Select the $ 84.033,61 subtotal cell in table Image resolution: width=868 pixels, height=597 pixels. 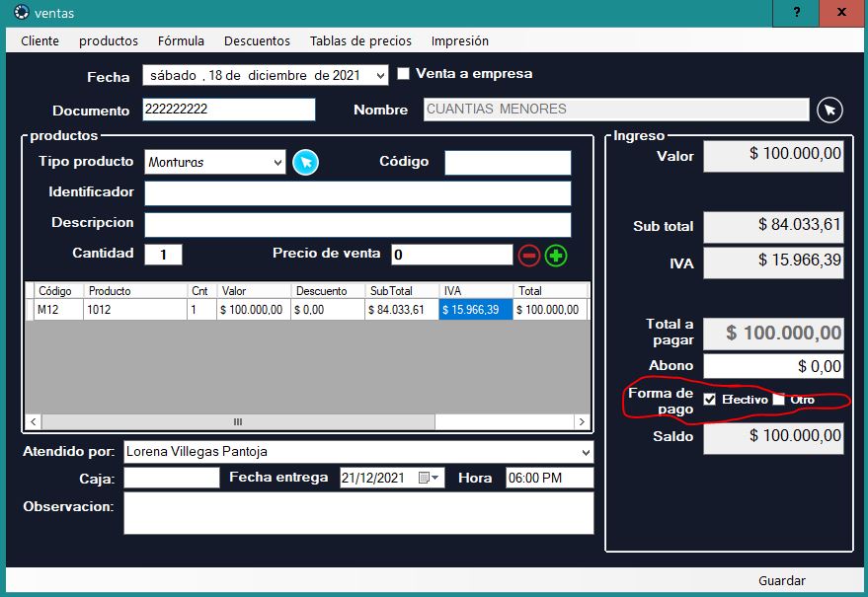[402, 309]
